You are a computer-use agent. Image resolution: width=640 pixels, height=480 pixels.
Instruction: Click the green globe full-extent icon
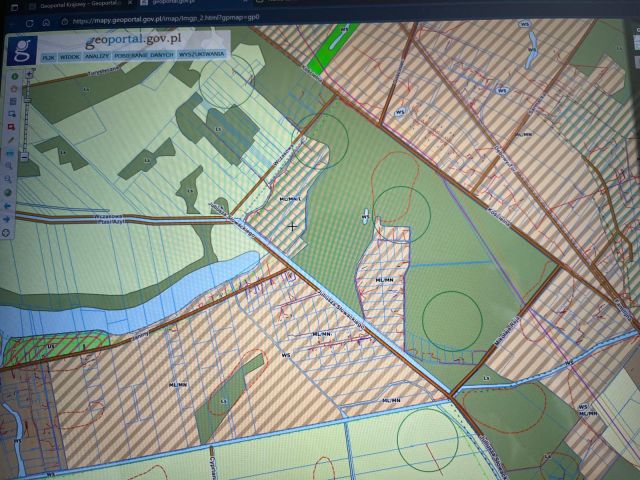tap(7, 193)
